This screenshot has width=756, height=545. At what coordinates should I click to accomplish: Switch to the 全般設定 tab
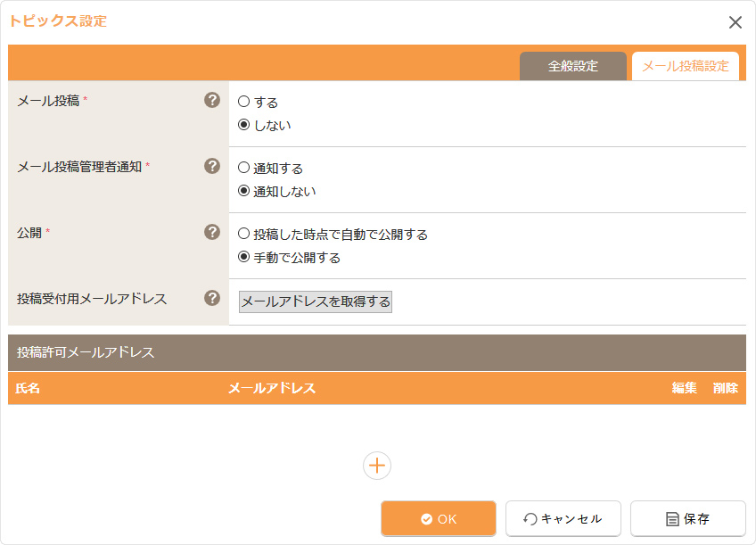572,66
